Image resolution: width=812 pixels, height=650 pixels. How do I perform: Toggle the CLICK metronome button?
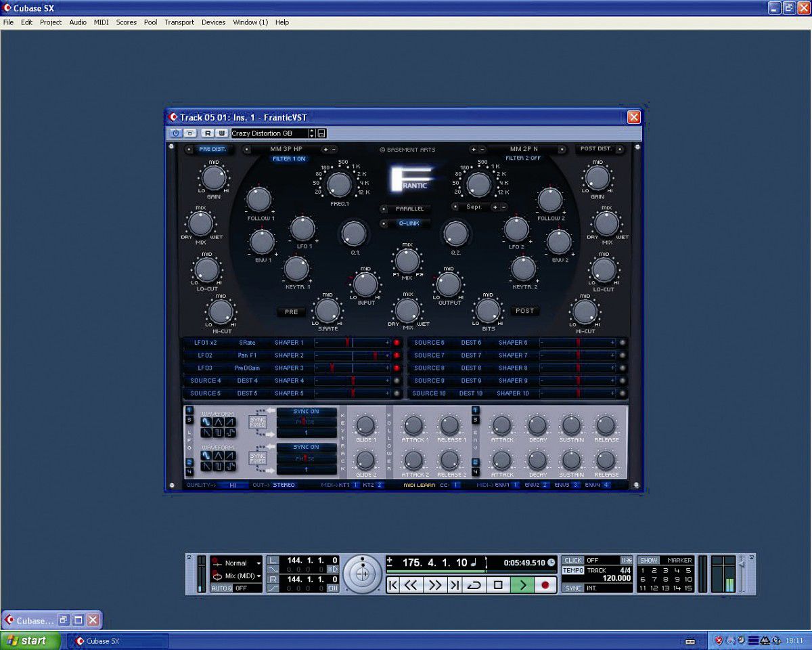pos(573,561)
